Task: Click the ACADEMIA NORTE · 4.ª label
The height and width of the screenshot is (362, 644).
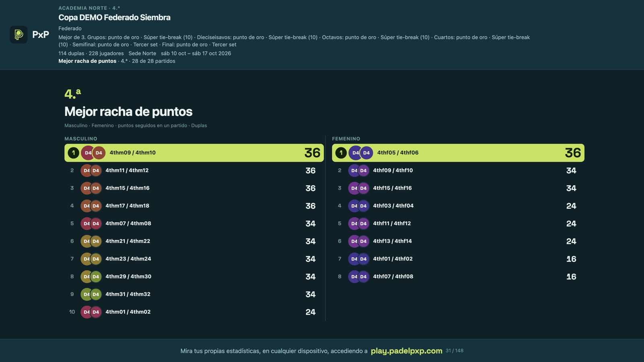Action: [89, 8]
